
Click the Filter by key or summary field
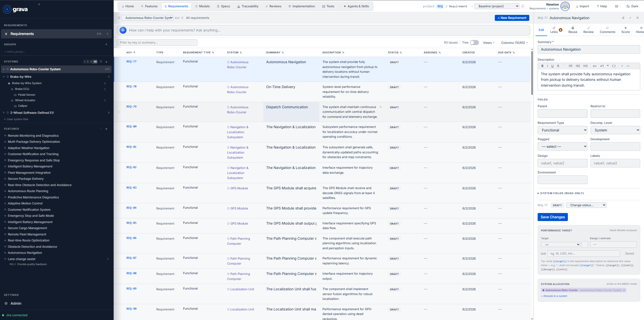(x=157, y=43)
